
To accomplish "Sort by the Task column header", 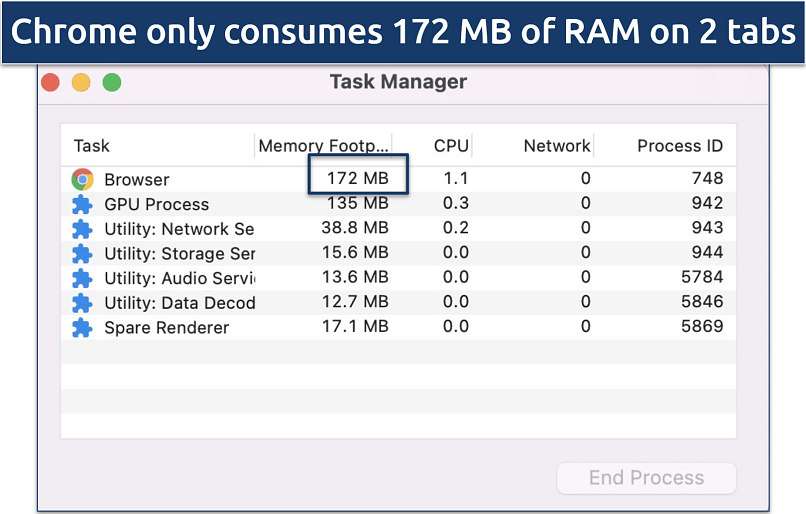I will [x=91, y=146].
